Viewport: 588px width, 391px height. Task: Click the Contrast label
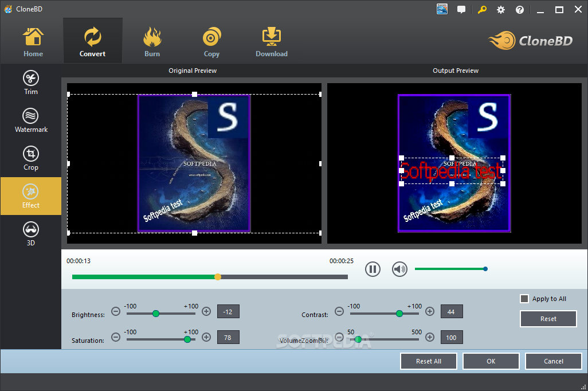click(x=315, y=315)
